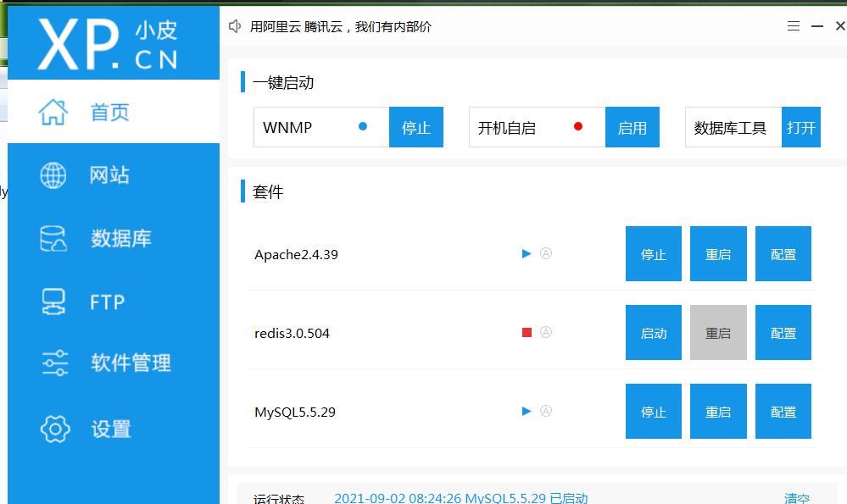Start redis3.0.504 with 启动 button
Viewport: 847px width, 504px height.
point(653,333)
